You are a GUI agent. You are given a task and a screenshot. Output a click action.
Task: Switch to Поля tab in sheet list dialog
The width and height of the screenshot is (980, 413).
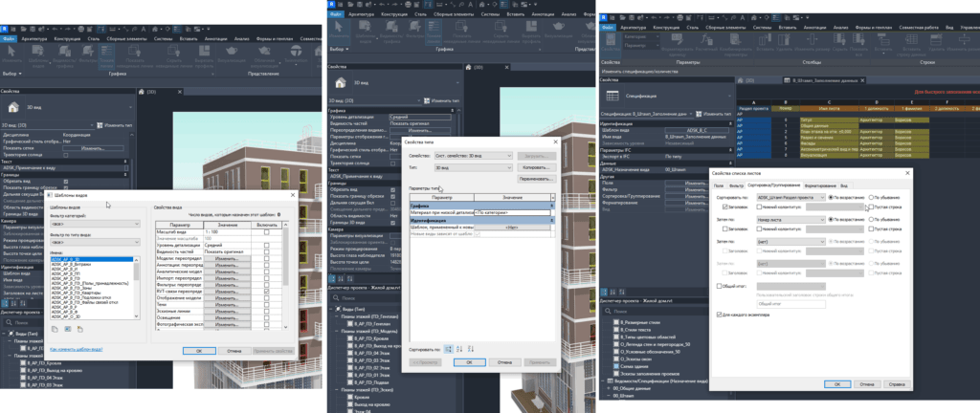(x=719, y=185)
